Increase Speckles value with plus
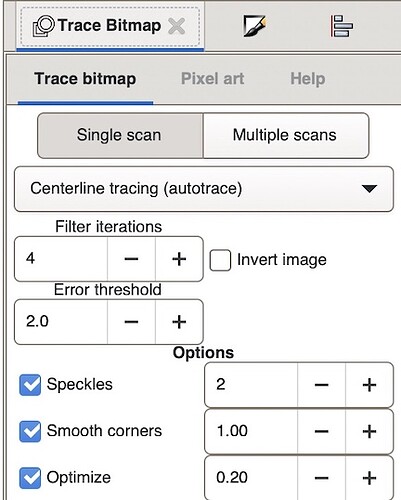 point(369,385)
